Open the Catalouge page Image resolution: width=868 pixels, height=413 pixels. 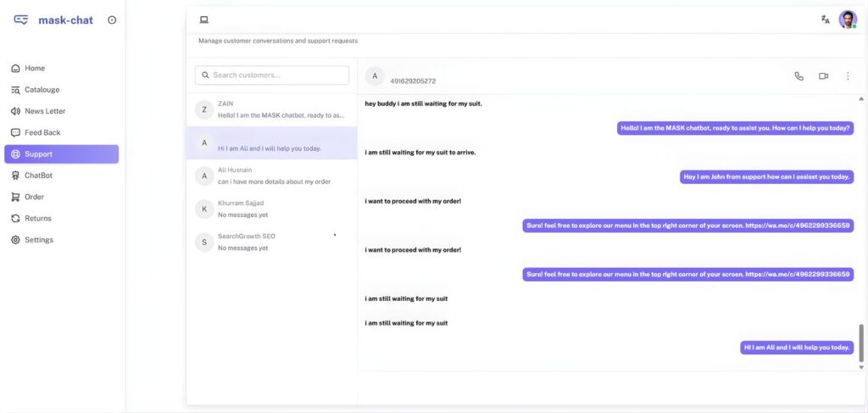tap(41, 90)
